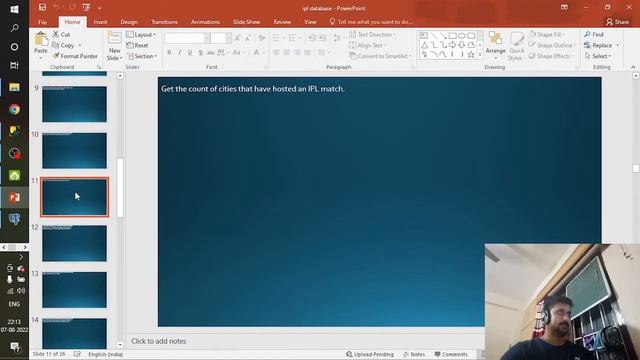This screenshot has width=640, height=360.
Task: Toggle italic formatting
Action: (x=179, y=52)
